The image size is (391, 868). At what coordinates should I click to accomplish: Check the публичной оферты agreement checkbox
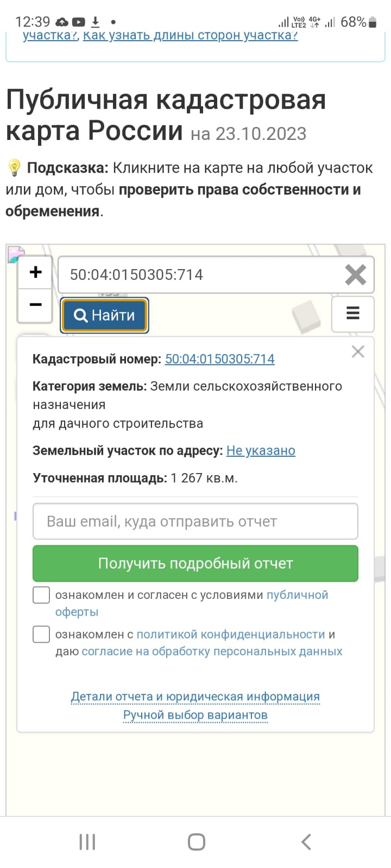coord(41,595)
